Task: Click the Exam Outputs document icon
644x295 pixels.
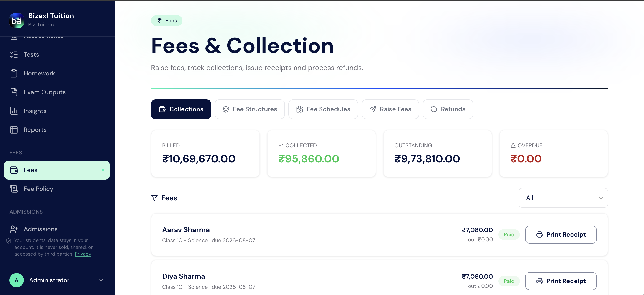Action: coord(14,92)
